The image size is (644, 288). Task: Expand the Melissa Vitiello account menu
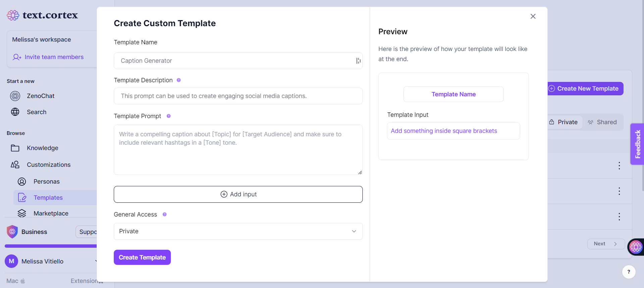click(x=96, y=261)
